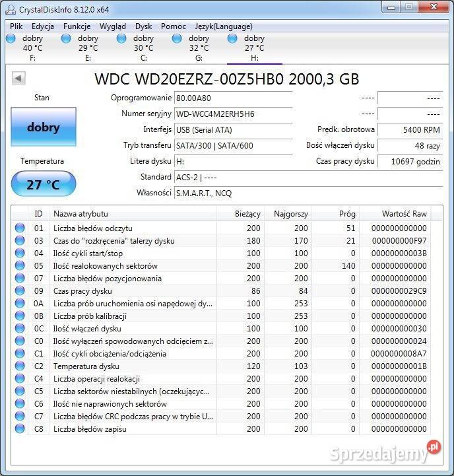The width and height of the screenshot is (454, 476).
Task: Click status orb for attribute 0A
Action: pyautogui.click(x=20, y=303)
